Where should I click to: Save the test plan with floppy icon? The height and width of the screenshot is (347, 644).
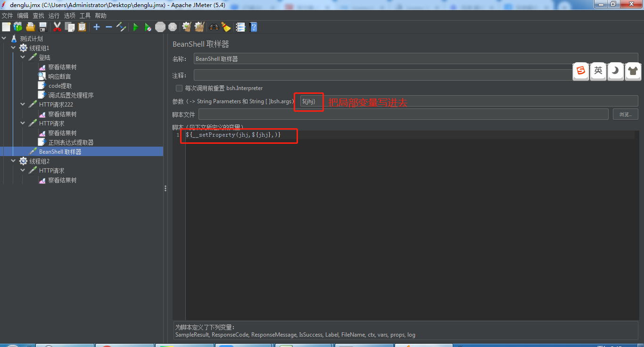(43, 27)
